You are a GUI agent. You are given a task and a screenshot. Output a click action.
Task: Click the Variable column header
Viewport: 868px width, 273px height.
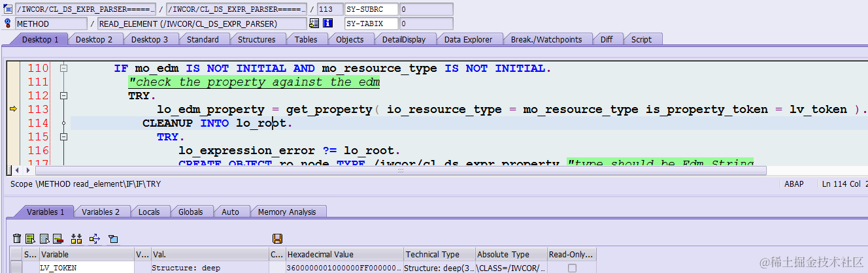tap(86, 255)
